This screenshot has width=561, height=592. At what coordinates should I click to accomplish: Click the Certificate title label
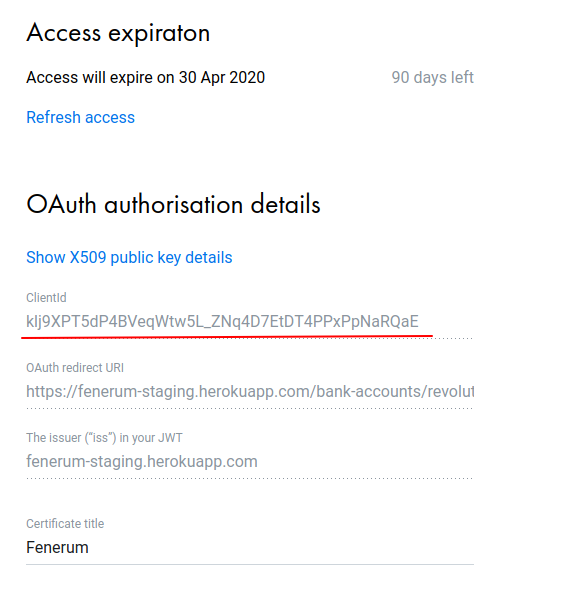(x=65, y=524)
